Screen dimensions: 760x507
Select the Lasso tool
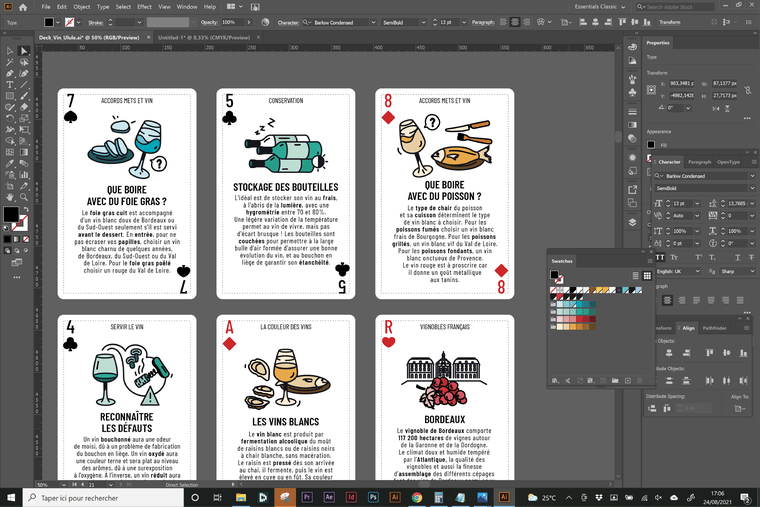coord(24,62)
